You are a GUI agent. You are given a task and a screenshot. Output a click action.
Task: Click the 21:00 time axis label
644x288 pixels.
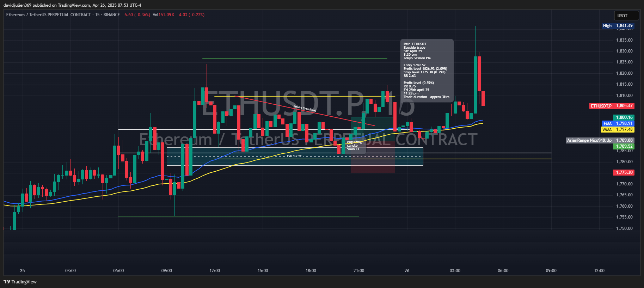pos(359,271)
